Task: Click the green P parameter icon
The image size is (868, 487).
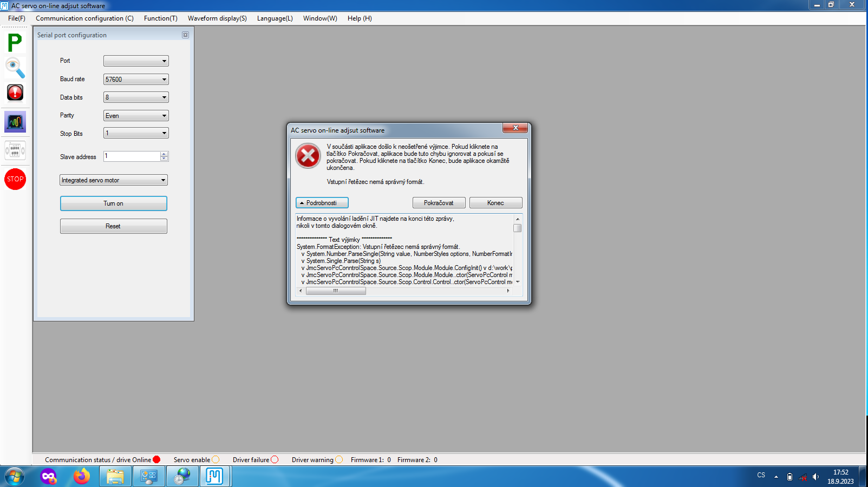Action: coord(15,42)
